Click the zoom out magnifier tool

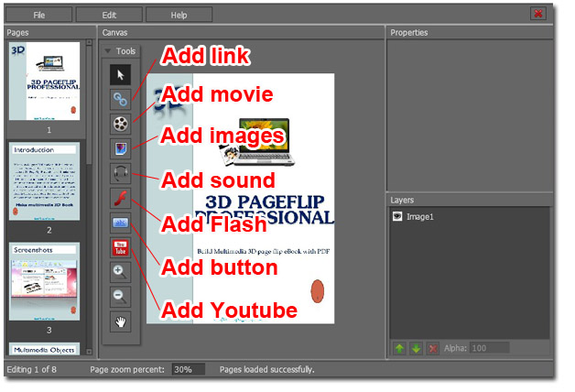pos(120,297)
